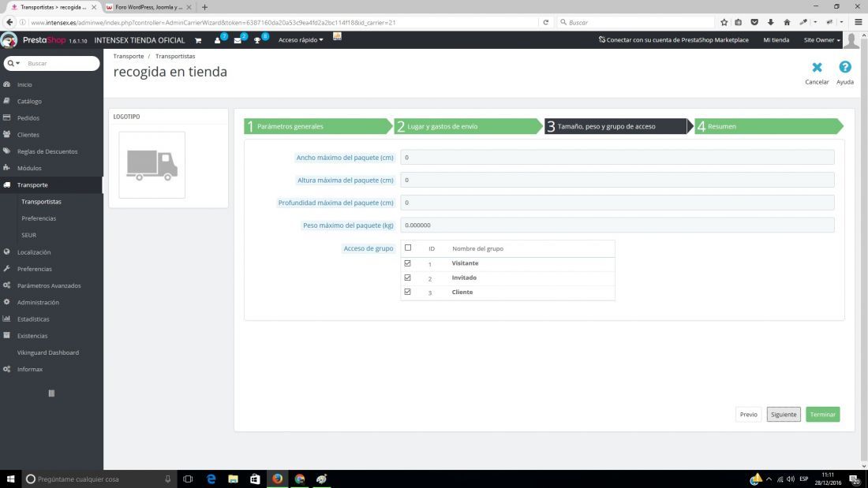Open the Acceso rápido dropdown

pos(301,40)
